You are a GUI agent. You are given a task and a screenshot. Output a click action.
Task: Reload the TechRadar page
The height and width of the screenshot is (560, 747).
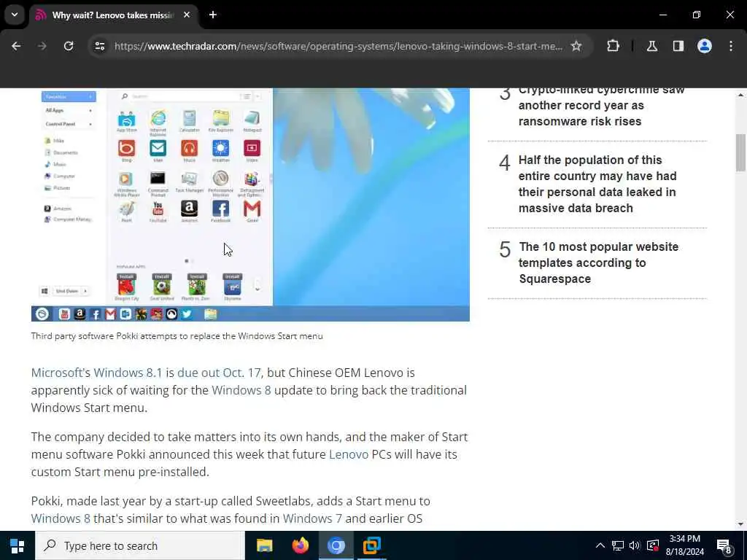[69, 46]
